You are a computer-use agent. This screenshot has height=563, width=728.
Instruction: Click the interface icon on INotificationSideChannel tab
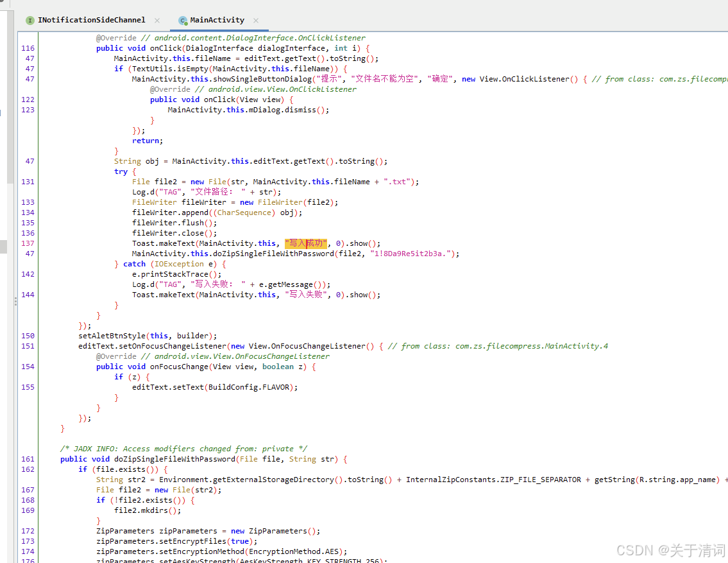[30, 21]
